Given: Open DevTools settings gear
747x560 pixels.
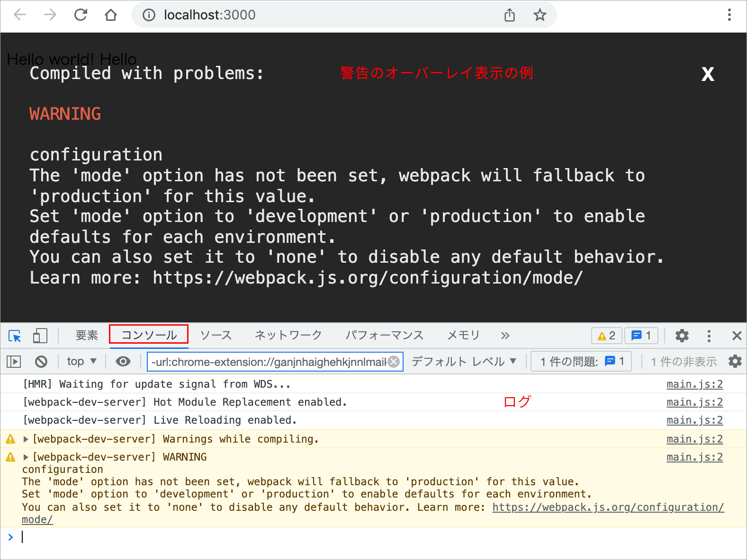Looking at the screenshot, I should pyautogui.click(x=682, y=336).
